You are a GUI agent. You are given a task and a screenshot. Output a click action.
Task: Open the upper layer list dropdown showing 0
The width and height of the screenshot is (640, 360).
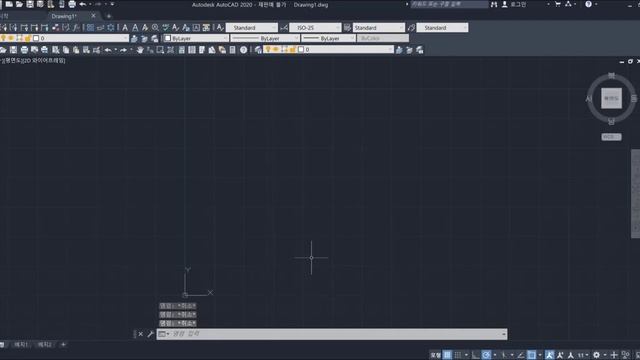pos(64,38)
